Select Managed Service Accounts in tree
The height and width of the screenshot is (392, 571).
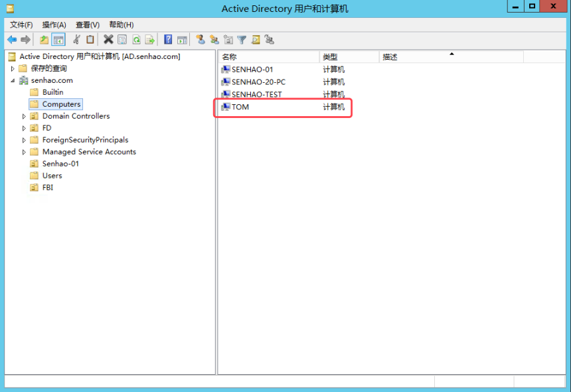(89, 152)
